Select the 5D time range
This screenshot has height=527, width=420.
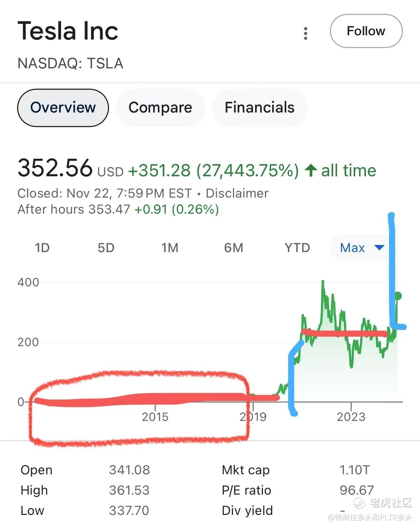coord(106,247)
